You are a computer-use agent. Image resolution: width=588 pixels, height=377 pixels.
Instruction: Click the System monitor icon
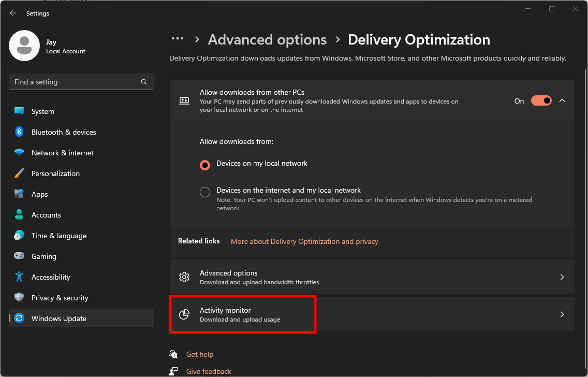click(19, 111)
